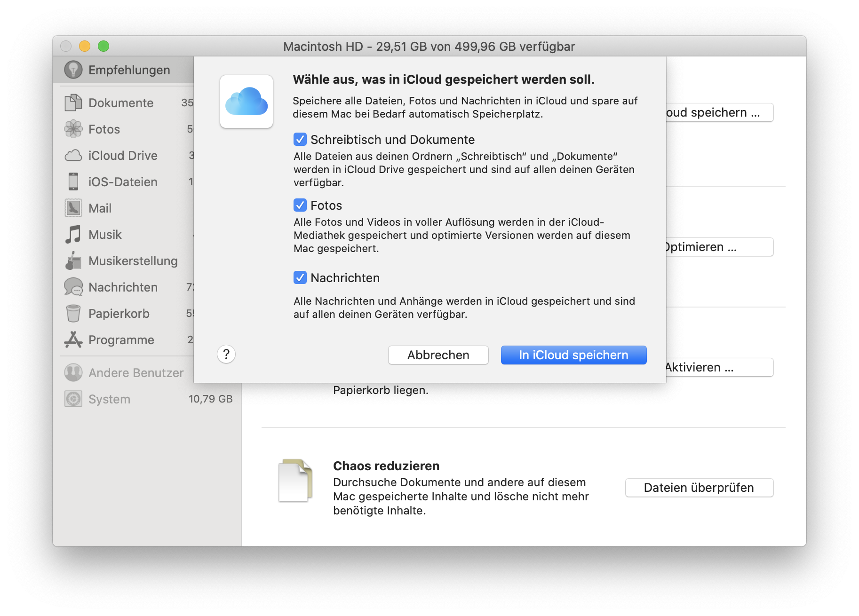Click the System gear icon
The height and width of the screenshot is (616, 859).
point(73,399)
